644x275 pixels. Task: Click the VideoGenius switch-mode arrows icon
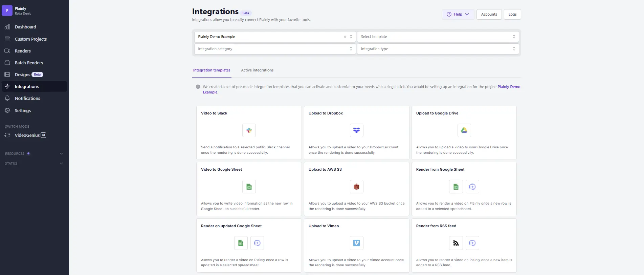7,135
